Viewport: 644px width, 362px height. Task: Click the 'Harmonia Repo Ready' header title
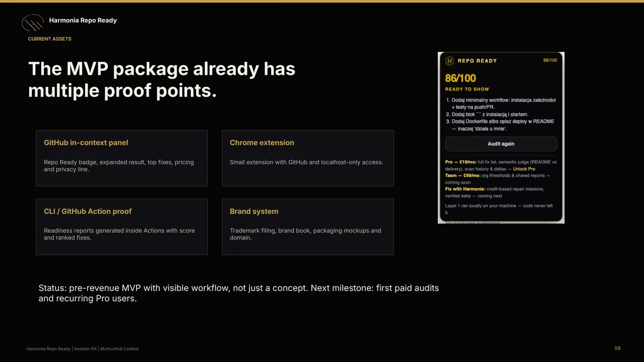(x=83, y=20)
